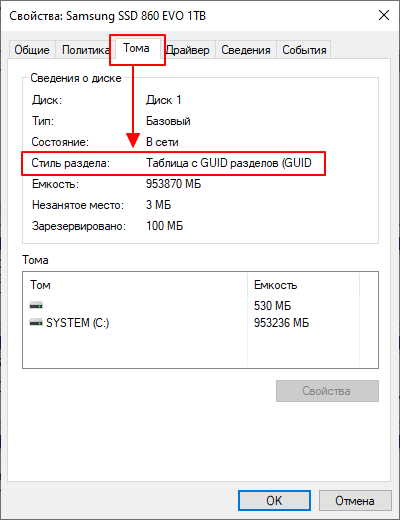The width and height of the screenshot is (400, 520).
Task: Open the Драйвер tab
Action: point(188,50)
